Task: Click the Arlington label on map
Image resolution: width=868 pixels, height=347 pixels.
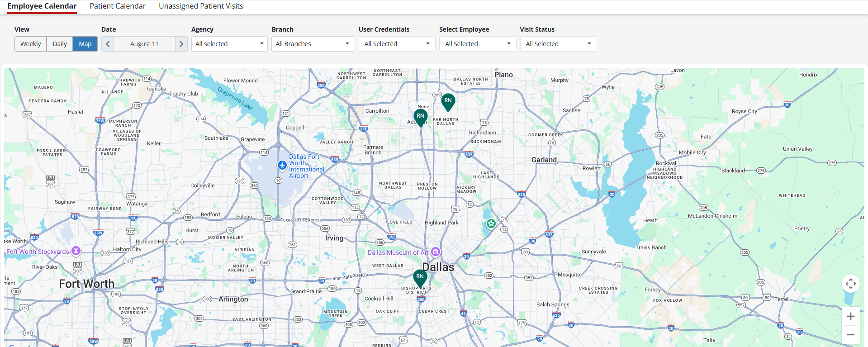Action: 233,299
